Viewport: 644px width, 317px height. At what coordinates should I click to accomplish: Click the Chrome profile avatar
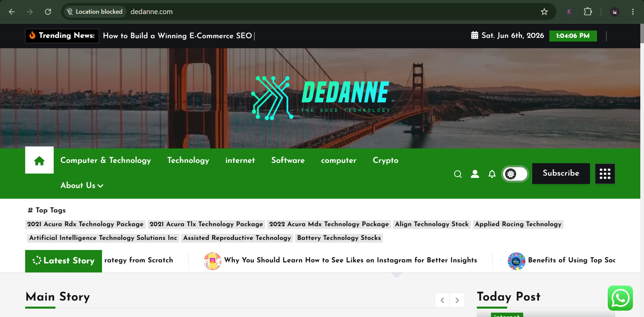point(614,12)
